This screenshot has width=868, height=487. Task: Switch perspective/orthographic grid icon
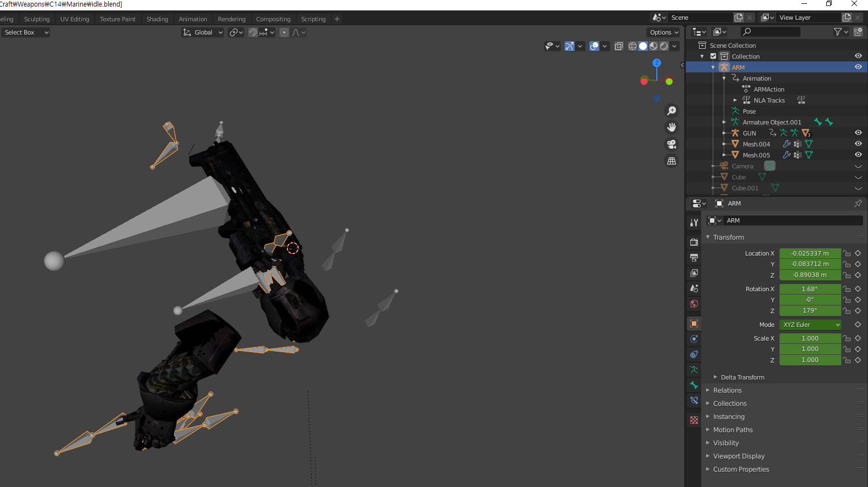(672, 161)
